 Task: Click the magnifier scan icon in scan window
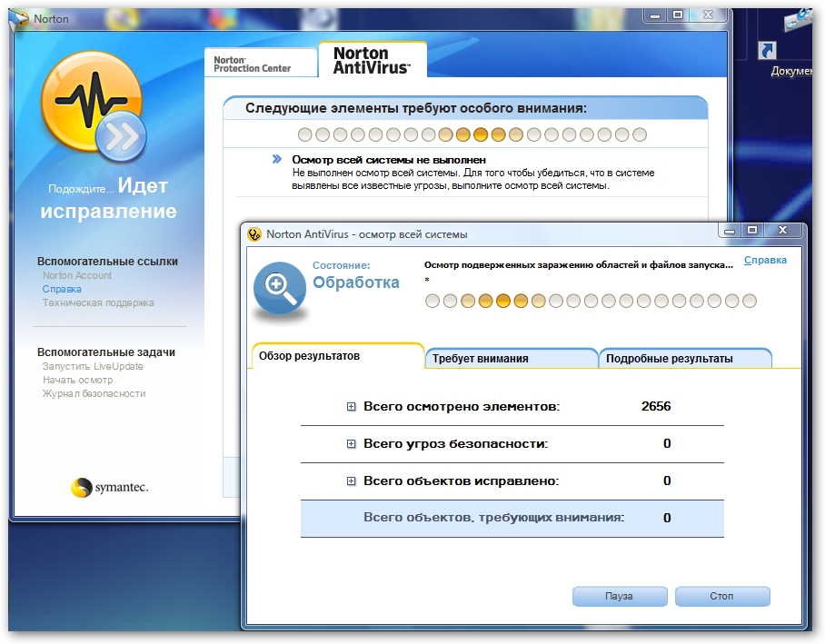pyautogui.click(x=279, y=288)
